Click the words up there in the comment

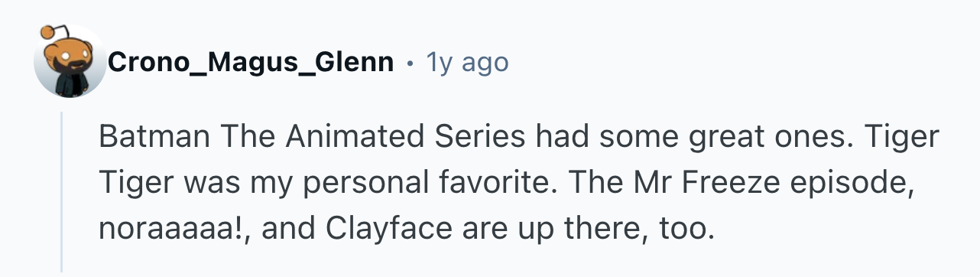point(549,229)
